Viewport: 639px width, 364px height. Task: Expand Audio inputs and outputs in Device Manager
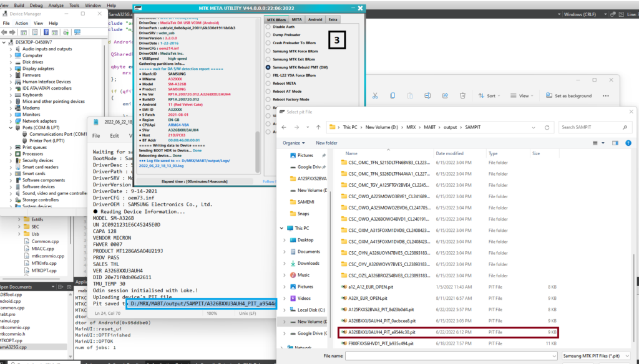(x=11, y=49)
